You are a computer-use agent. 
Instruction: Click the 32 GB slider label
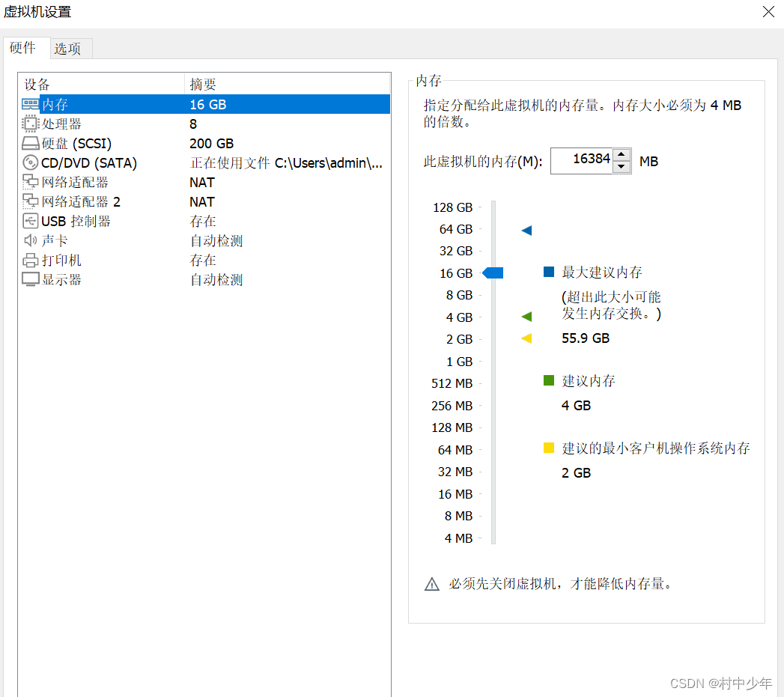pos(455,251)
